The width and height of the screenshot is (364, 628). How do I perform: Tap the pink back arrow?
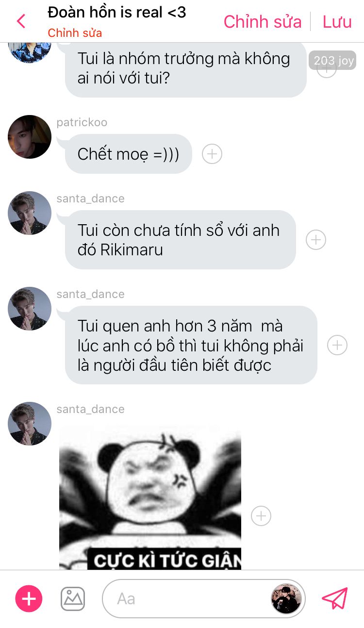point(21,21)
